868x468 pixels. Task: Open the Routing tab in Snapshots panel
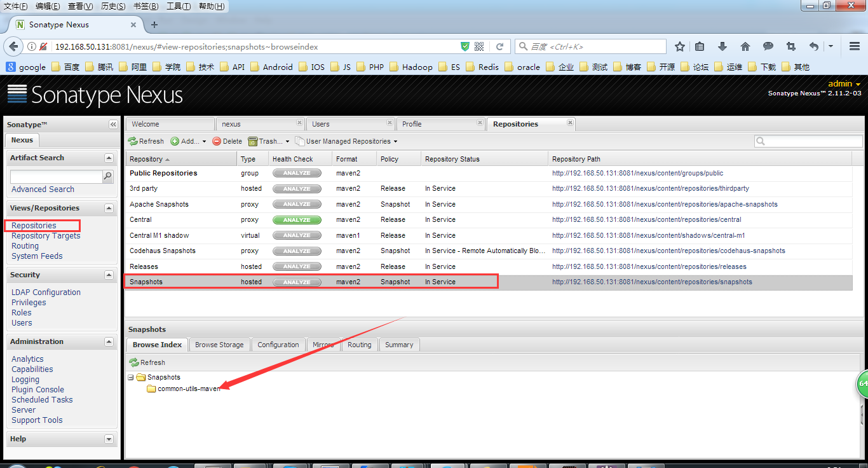click(x=360, y=345)
